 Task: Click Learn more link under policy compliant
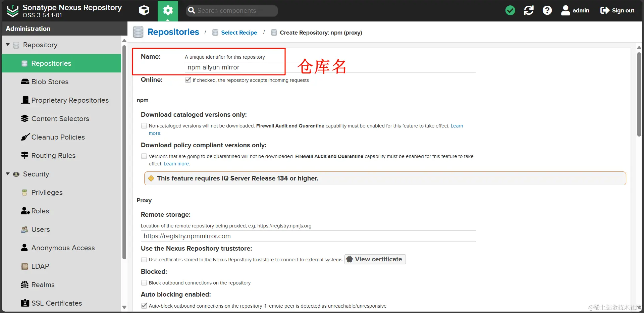point(176,164)
